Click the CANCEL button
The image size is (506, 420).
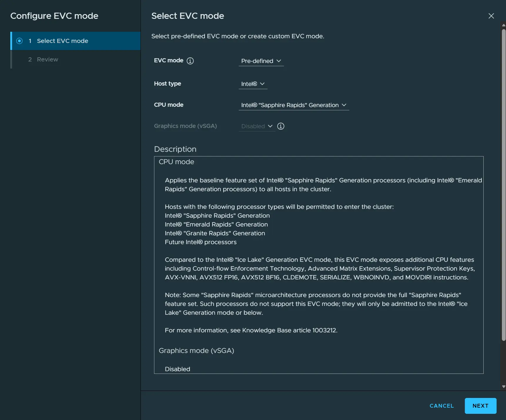[x=442, y=406]
